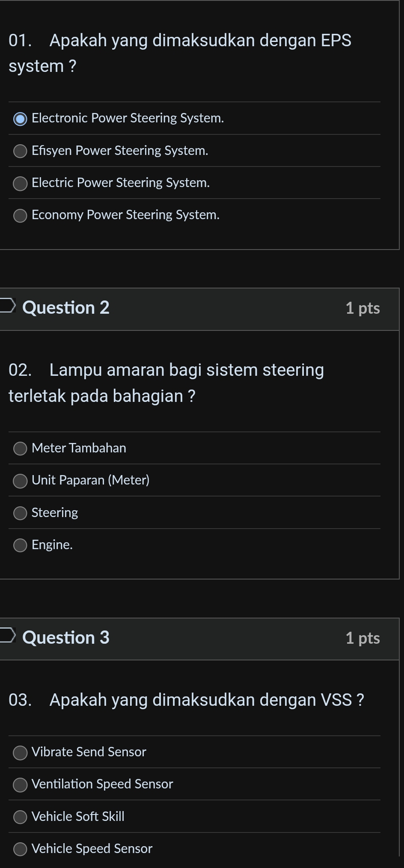Click the Electric Power Steering System label

(121, 183)
